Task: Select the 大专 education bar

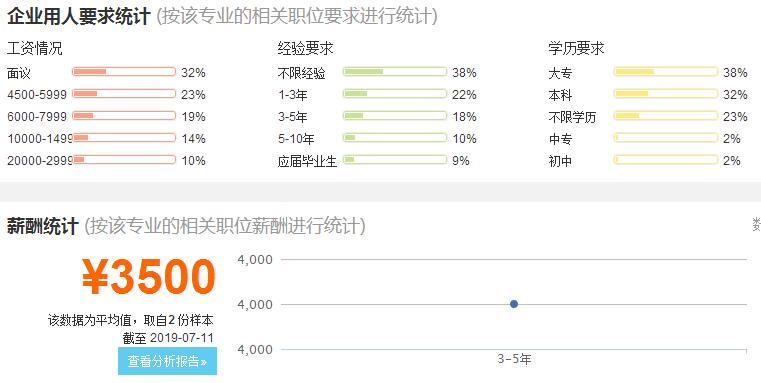Action: (x=665, y=72)
